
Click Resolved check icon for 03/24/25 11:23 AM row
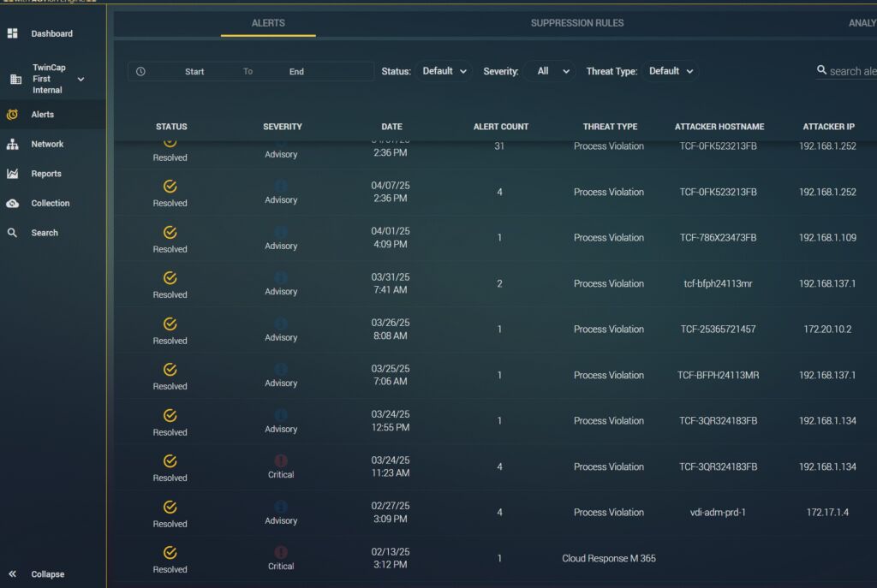click(170, 461)
